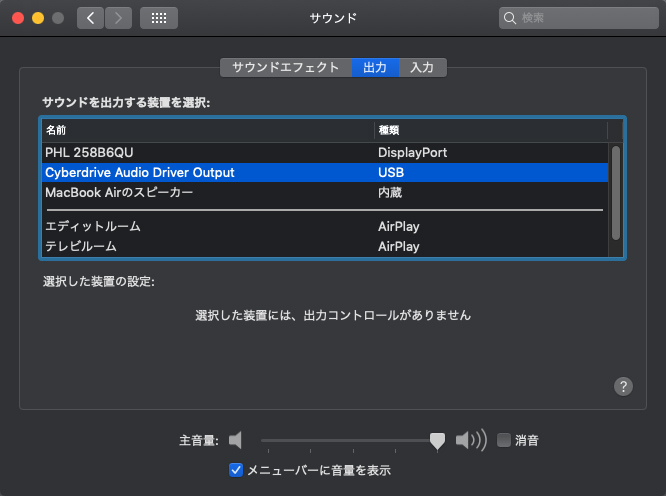Choose MacBook Airのスピーカー output

325,192
